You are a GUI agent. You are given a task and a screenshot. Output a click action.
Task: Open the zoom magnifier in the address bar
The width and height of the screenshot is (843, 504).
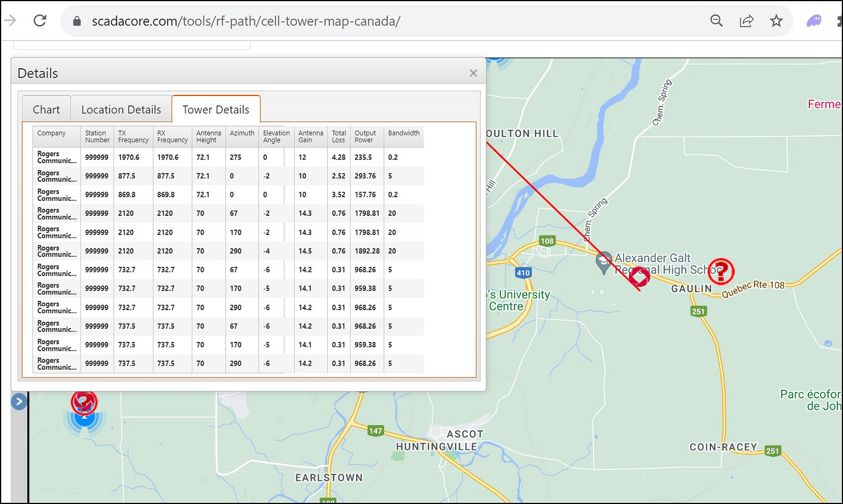pos(717,21)
